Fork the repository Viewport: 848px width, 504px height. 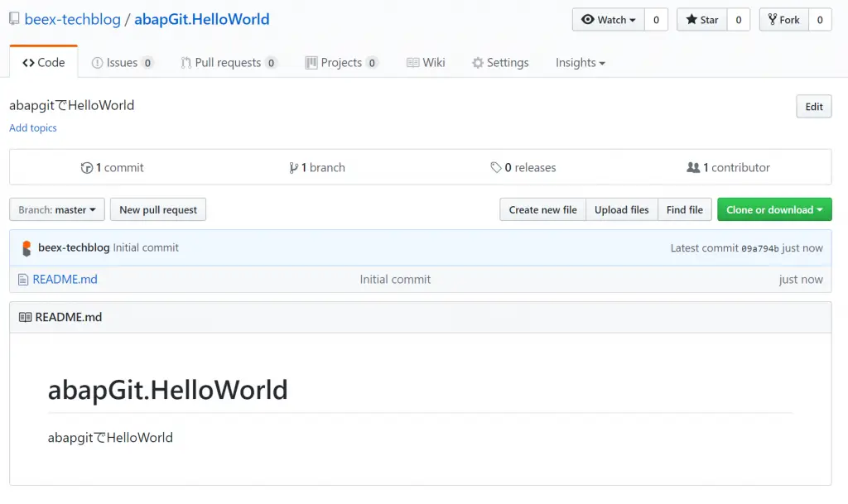784,20
